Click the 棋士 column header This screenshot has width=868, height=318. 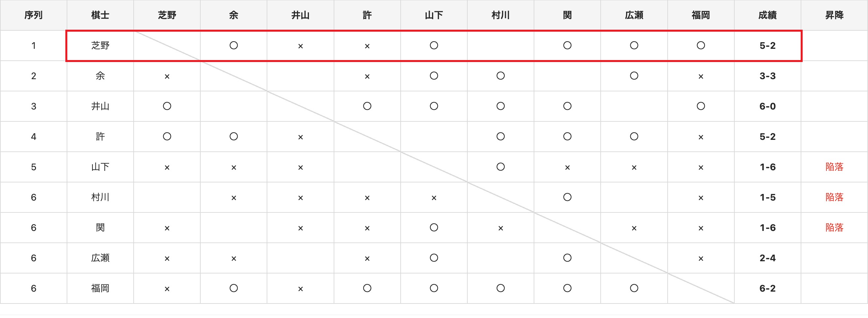tap(100, 15)
